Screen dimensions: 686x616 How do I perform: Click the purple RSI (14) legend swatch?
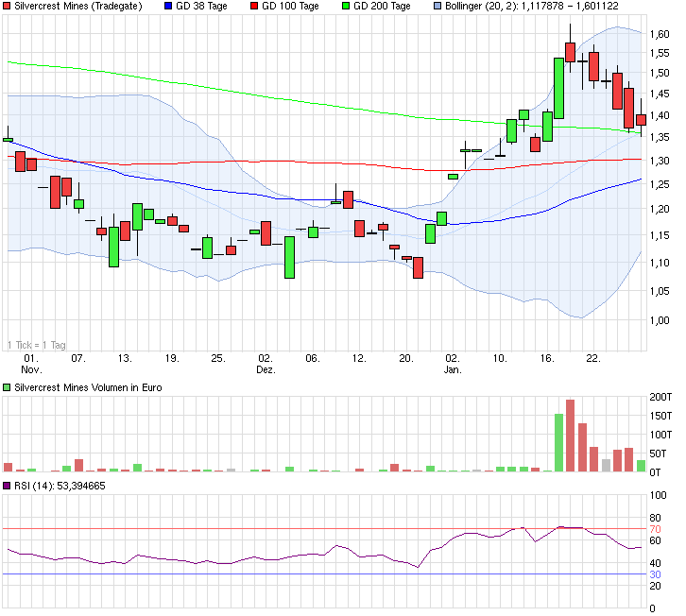click(8, 486)
